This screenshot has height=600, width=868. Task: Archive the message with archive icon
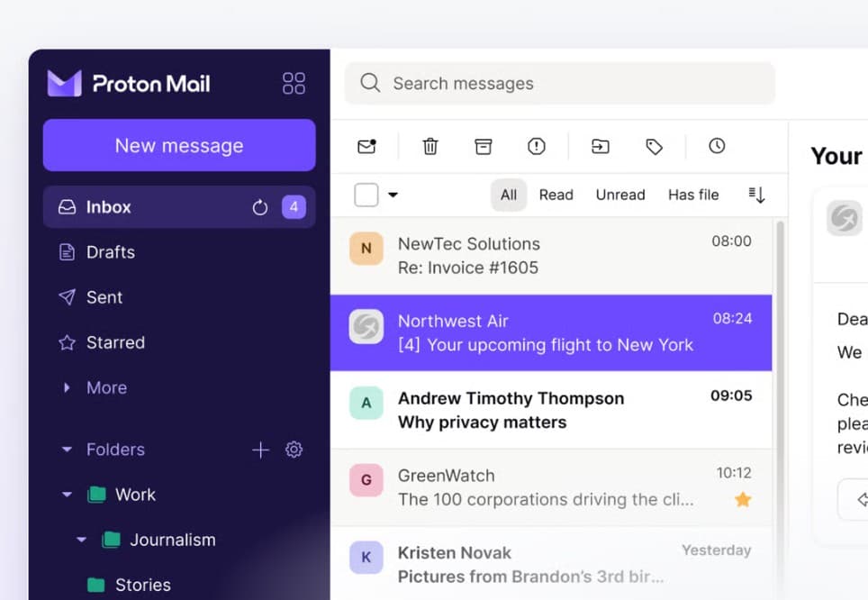484,146
